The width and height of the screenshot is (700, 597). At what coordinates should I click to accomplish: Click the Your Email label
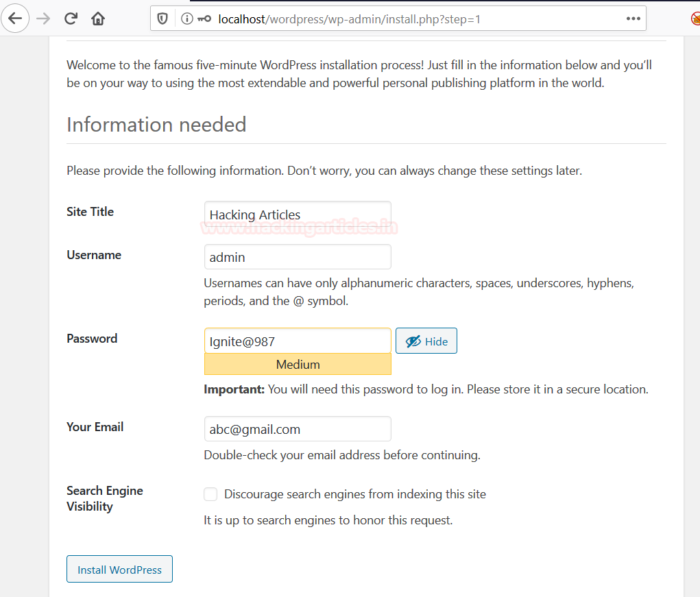(95, 426)
